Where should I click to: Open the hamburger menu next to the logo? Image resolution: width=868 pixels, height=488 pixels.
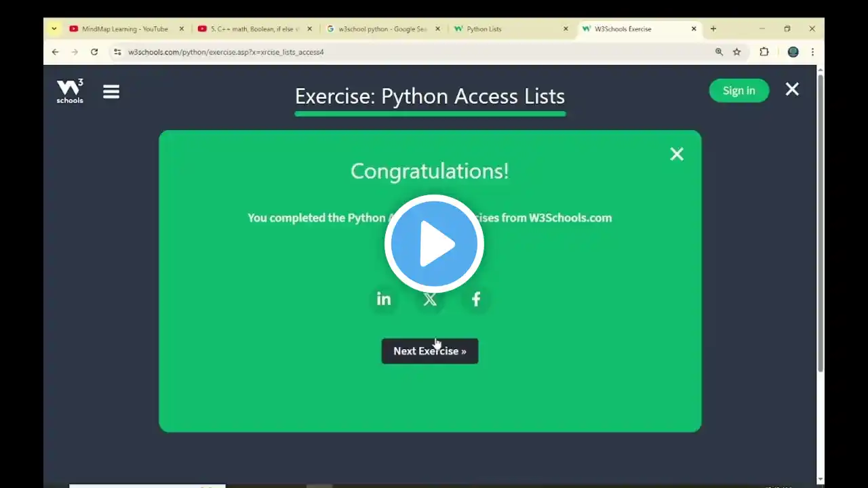pyautogui.click(x=111, y=91)
